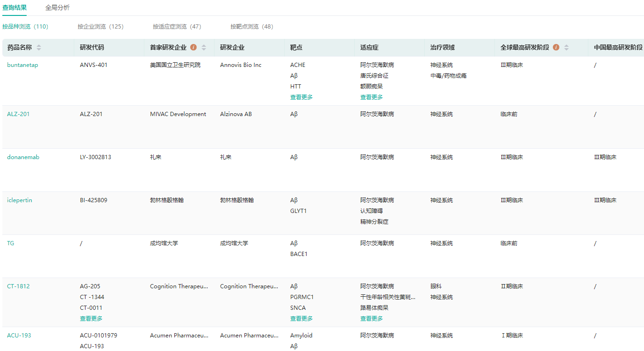Open the ACU-193 drug link
Screen dimensions: 644x351
pyautogui.click(x=19, y=336)
